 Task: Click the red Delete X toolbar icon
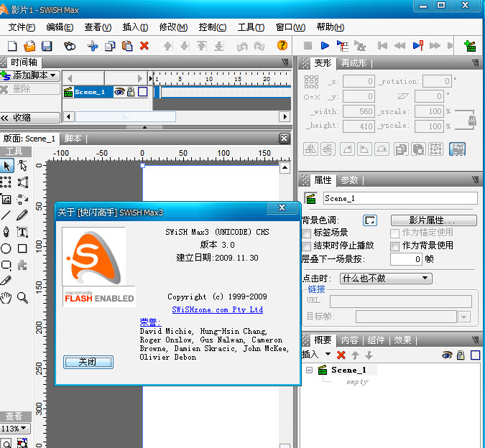[144, 46]
